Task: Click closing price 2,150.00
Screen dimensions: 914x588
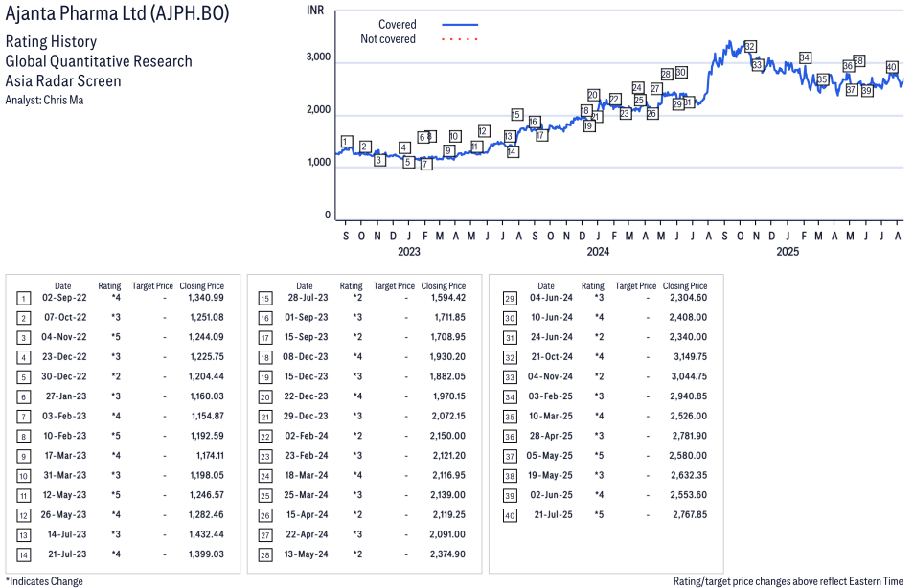Action: point(447,436)
